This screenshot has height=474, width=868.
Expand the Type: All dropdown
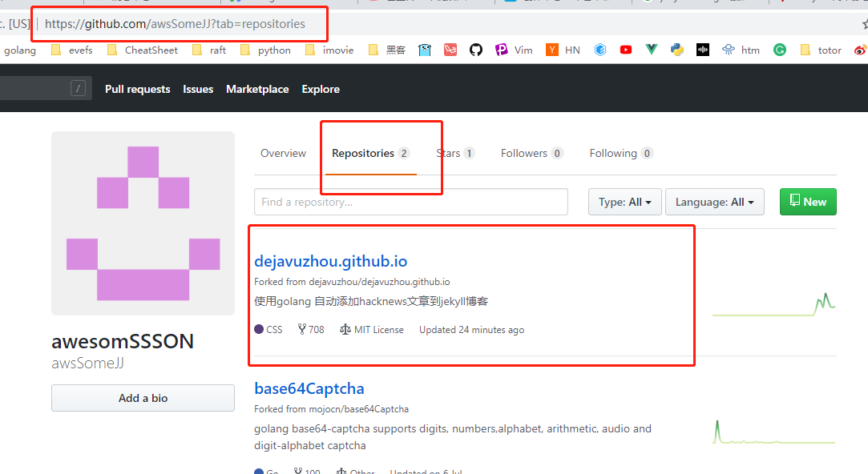click(x=624, y=202)
